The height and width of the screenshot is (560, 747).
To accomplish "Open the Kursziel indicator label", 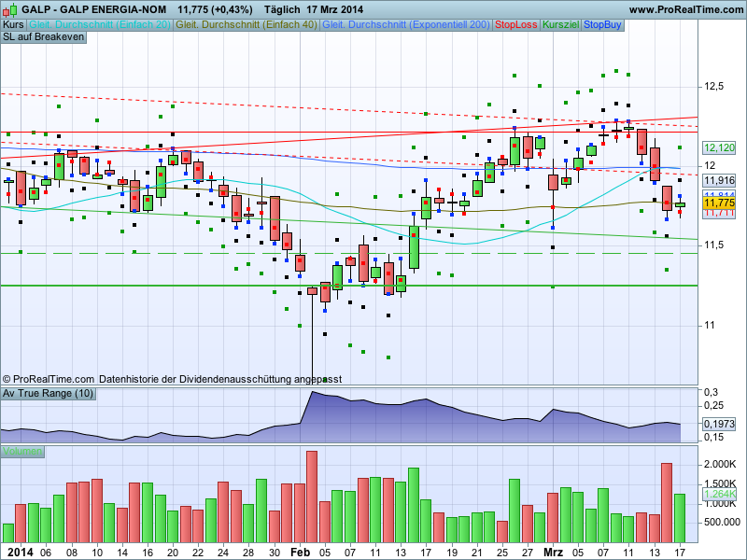I will tap(561, 25).
